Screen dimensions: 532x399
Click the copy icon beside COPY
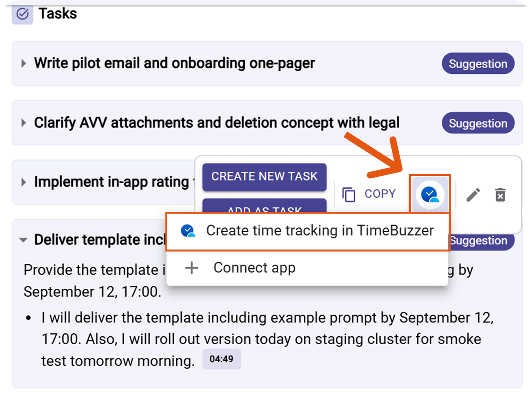[349, 194]
